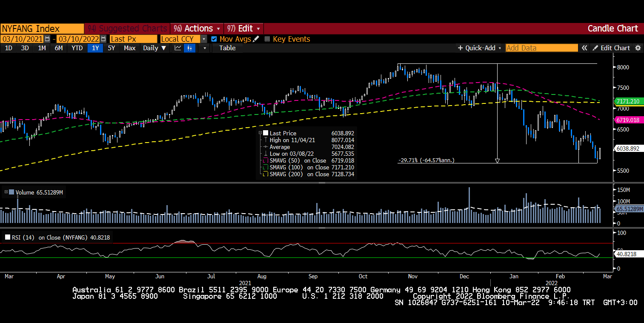This screenshot has width=644, height=323.
Task: Click the end date 03/10/2022 field
Action: [79, 39]
